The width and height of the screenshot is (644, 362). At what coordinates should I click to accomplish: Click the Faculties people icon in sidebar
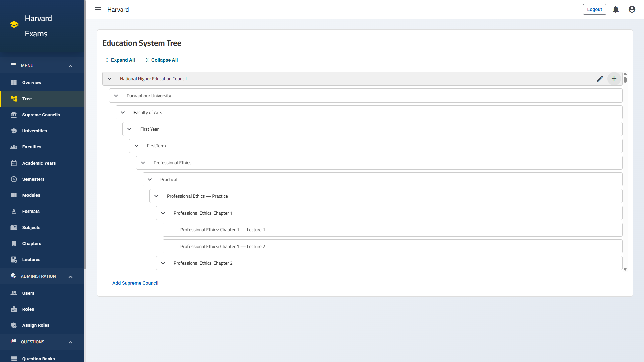point(14,147)
